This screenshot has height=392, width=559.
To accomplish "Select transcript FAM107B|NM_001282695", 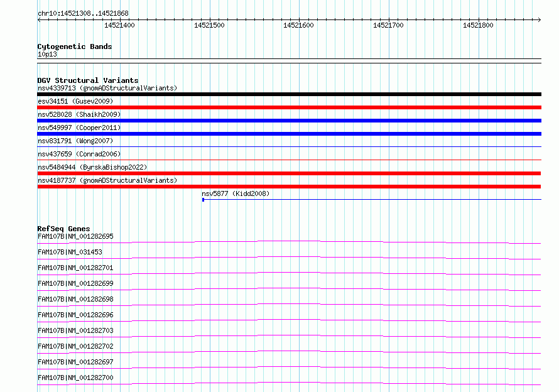I will pyautogui.click(x=75, y=236).
